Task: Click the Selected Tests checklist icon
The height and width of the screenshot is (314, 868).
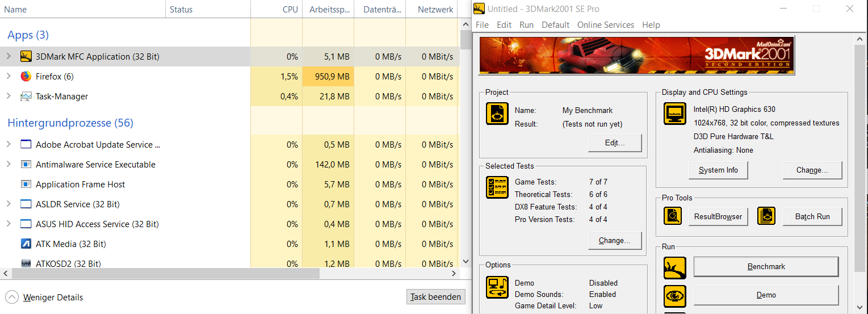Action: click(497, 187)
